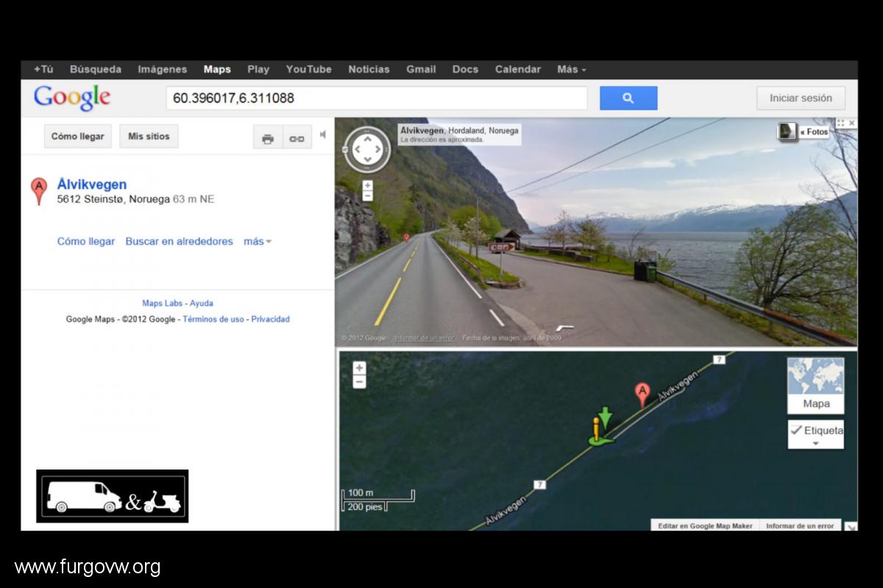Image resolution: width=883 pixels, height=588 pixels.
Task: Click the blue search magnifier button
Action: pyautogui.click(x=628, y=98)
